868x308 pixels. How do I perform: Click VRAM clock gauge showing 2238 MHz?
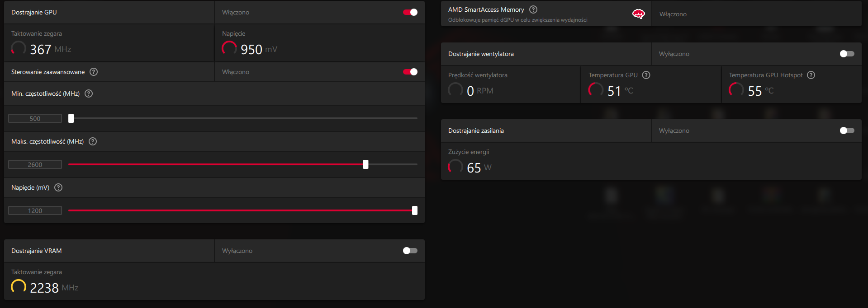pyautogui.click(x=19, y=287)
